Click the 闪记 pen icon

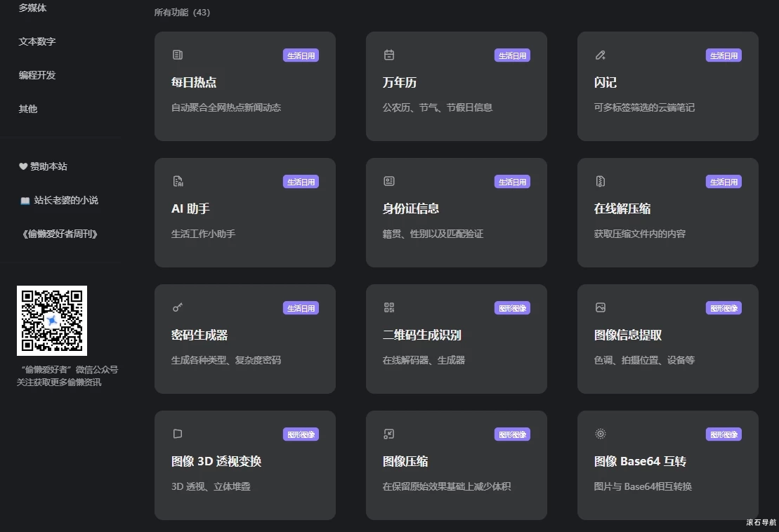point(600,55)
